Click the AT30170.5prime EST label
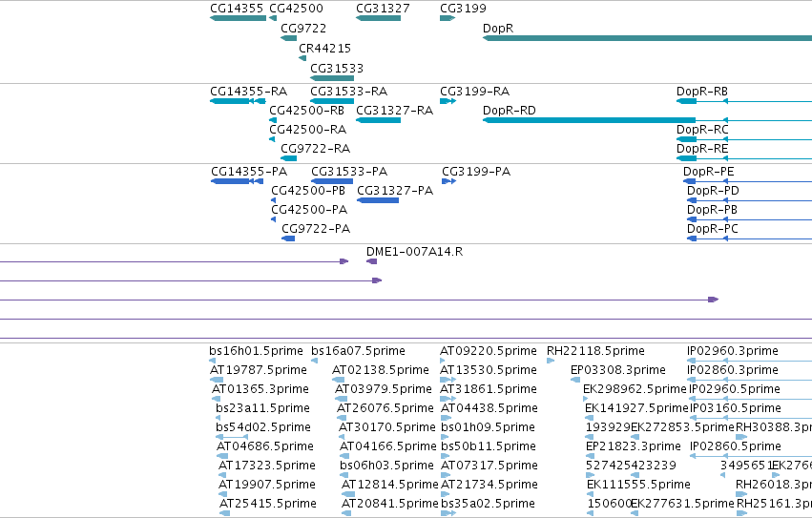 [x=386, y=428]
